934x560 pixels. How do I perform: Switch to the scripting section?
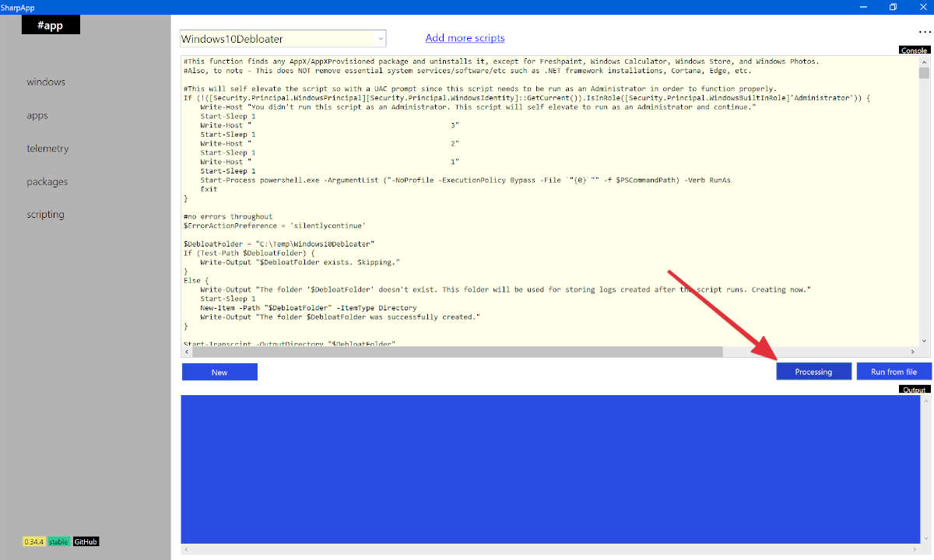45,214
